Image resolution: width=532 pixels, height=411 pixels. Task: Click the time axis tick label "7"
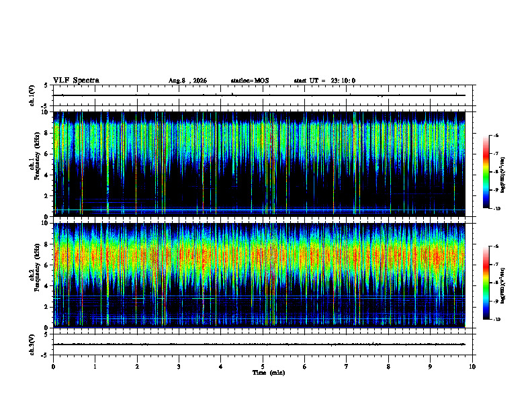(x=347, y=367)
